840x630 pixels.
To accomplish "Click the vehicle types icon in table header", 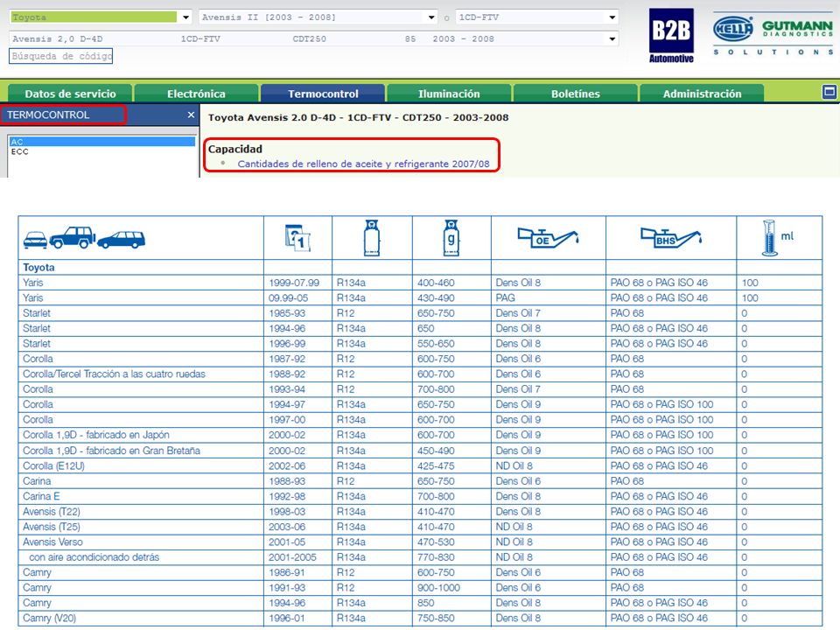I will [84, 238].
